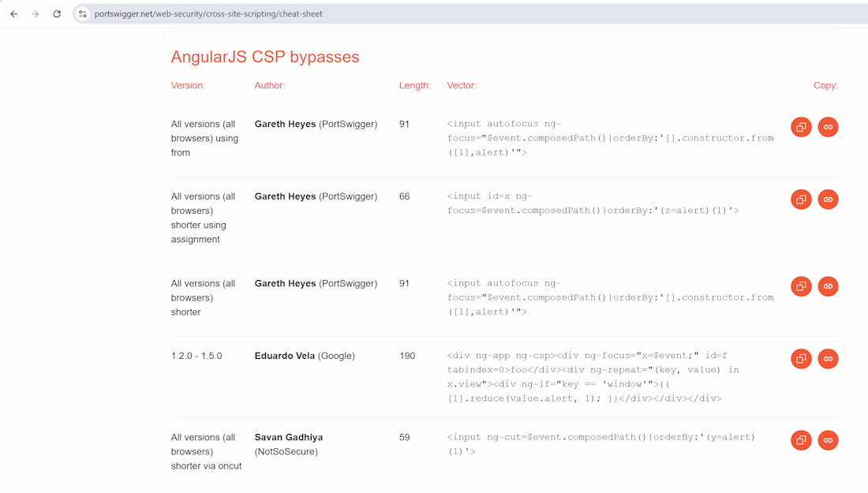The width and height of the screenshot is (868, 493).
Task: Click the length value 66
Action: [404, 196]
